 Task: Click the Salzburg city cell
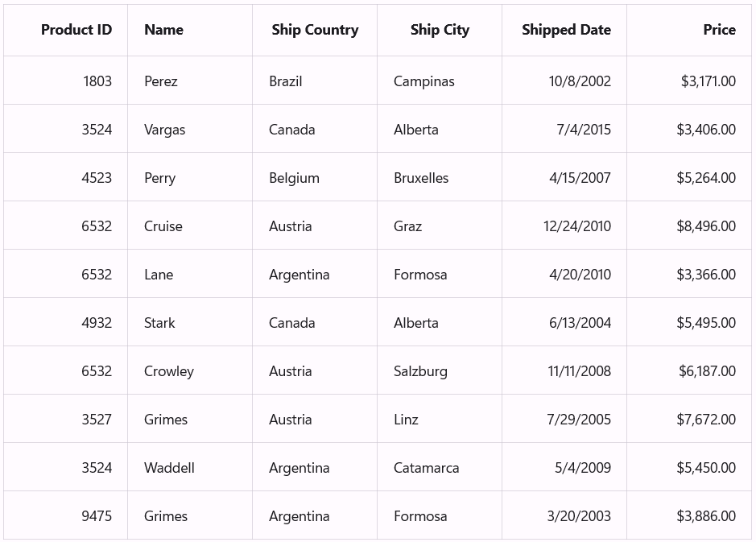[420, 371]
